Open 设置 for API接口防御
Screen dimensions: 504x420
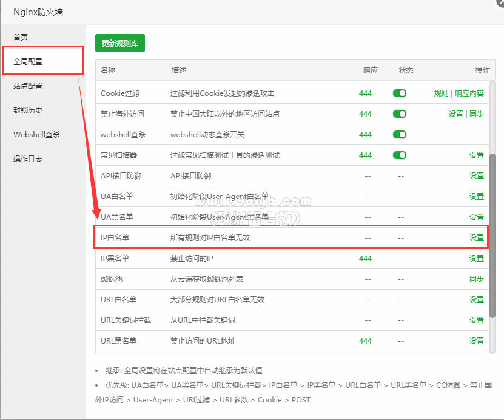pos(477,175)
